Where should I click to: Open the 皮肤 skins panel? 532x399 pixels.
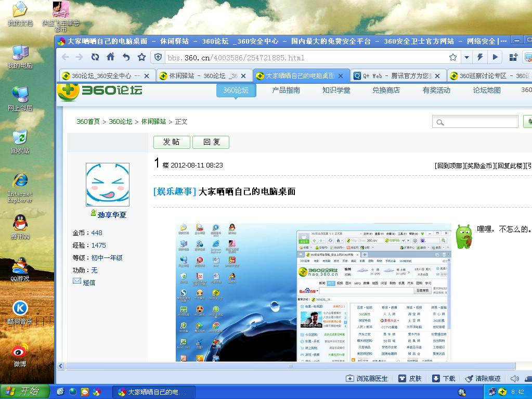(410, 378)
